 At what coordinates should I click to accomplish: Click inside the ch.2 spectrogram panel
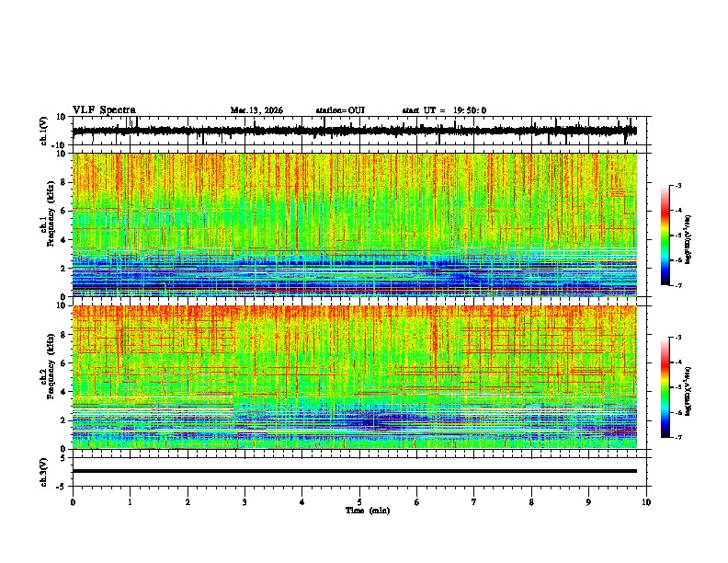354,377
